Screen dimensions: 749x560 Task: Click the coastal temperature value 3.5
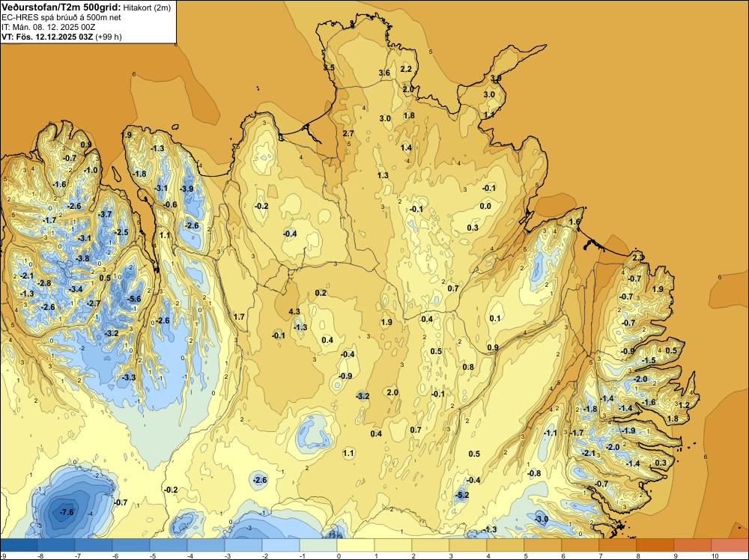click(329, 68)
